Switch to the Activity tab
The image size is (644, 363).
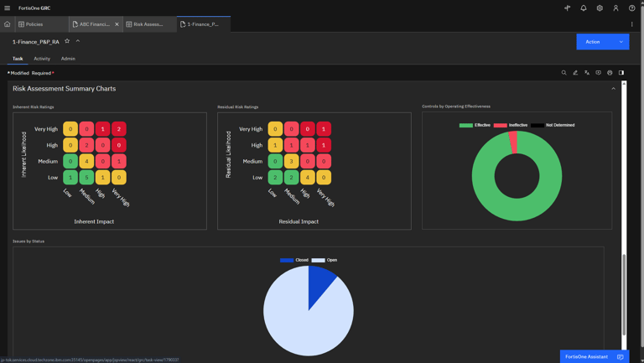pyautogui.click(x=42, y=59)
